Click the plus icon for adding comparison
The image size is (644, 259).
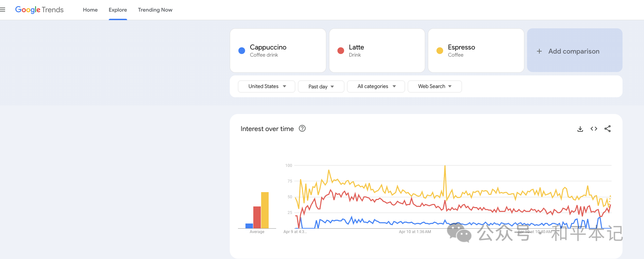pos(539,51)
